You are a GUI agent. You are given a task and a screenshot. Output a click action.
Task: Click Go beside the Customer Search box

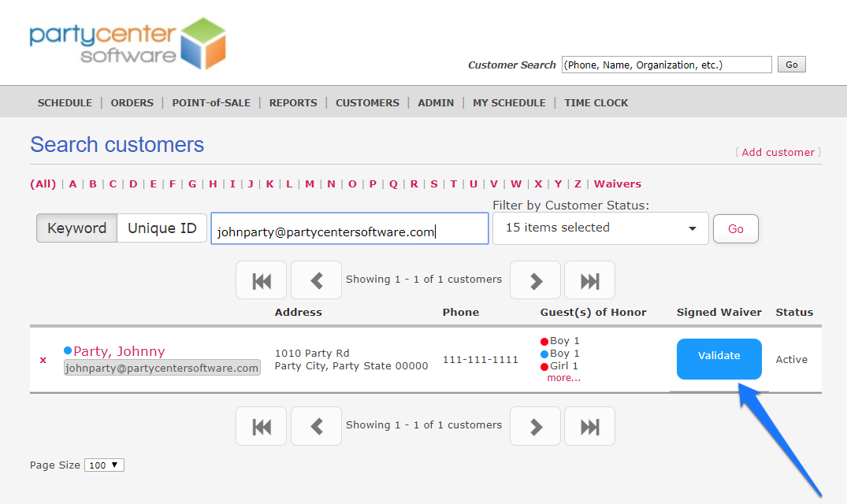click(791, 65)
